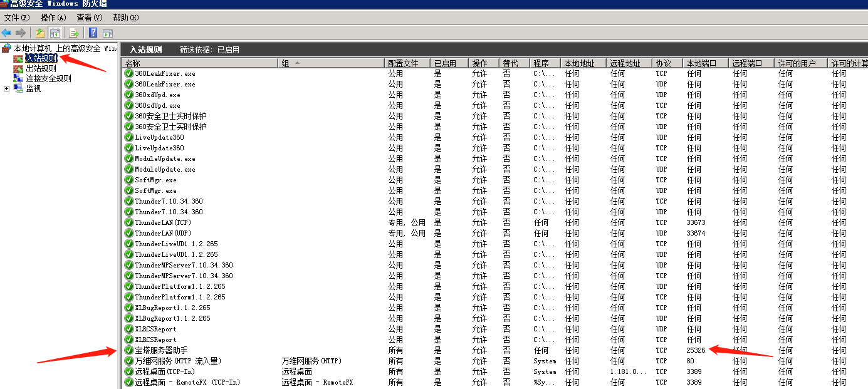Viewport: 868px width, 389px height.
Task: Sort by the 组 column header
Action: tap(332, 63)
